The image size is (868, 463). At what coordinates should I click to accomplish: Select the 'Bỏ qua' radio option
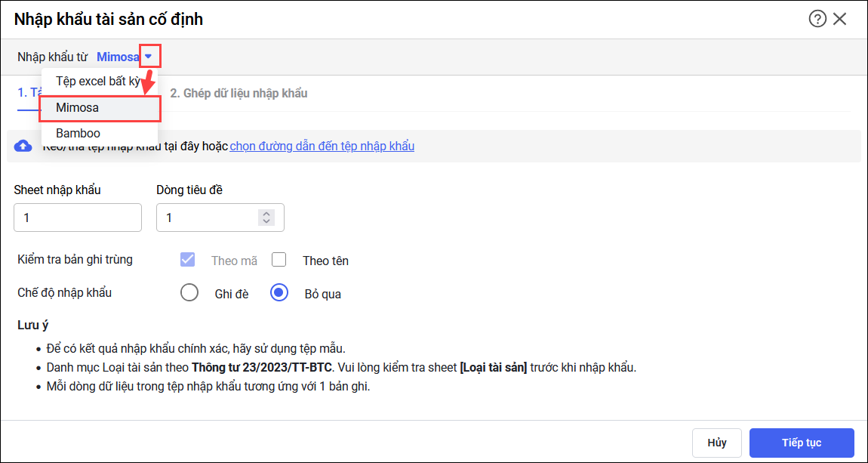point(279,292)
